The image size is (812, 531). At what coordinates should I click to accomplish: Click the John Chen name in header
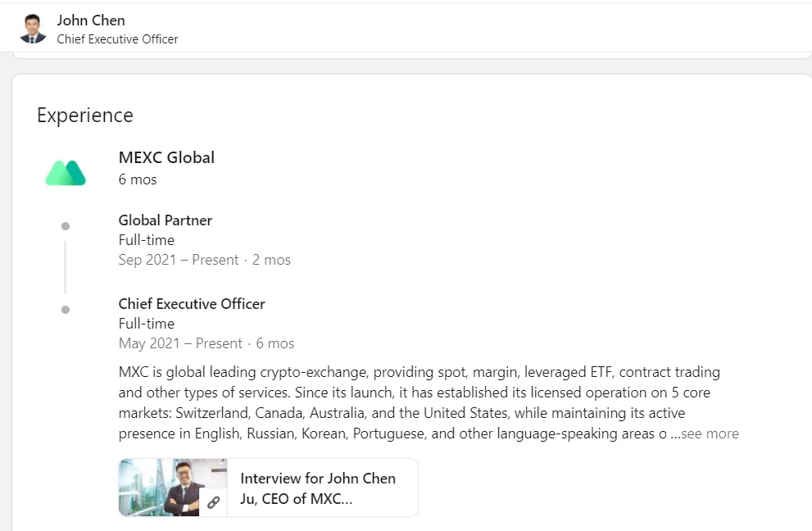91,20
